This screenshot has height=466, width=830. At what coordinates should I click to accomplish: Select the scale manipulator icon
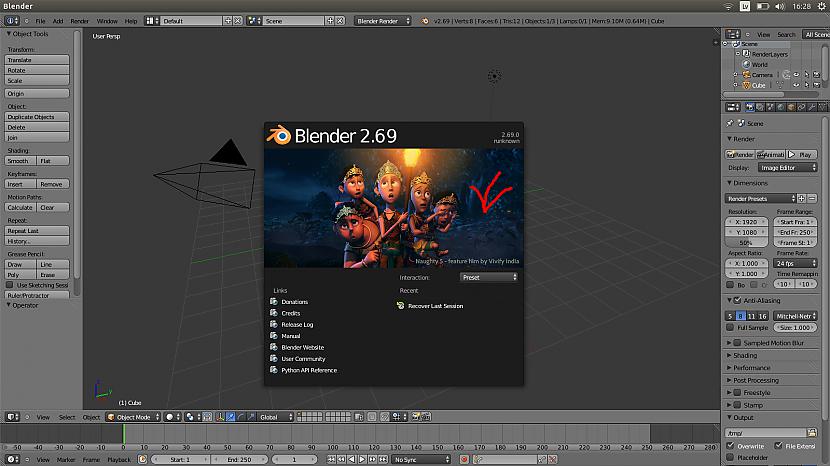click(251, 417)
